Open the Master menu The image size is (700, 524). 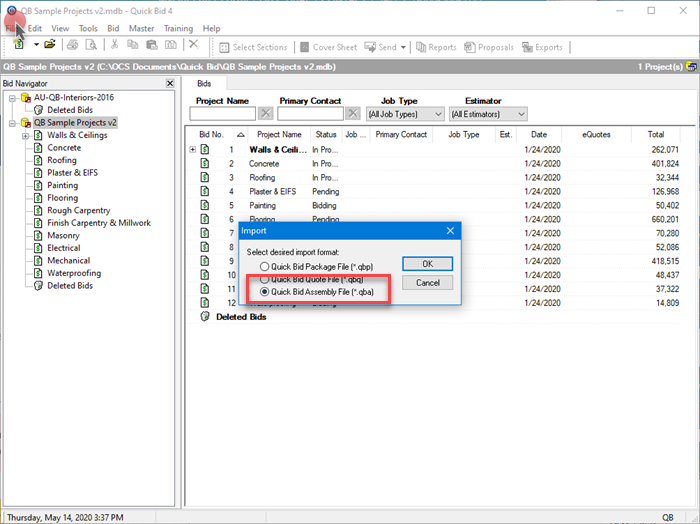(141, 29)
